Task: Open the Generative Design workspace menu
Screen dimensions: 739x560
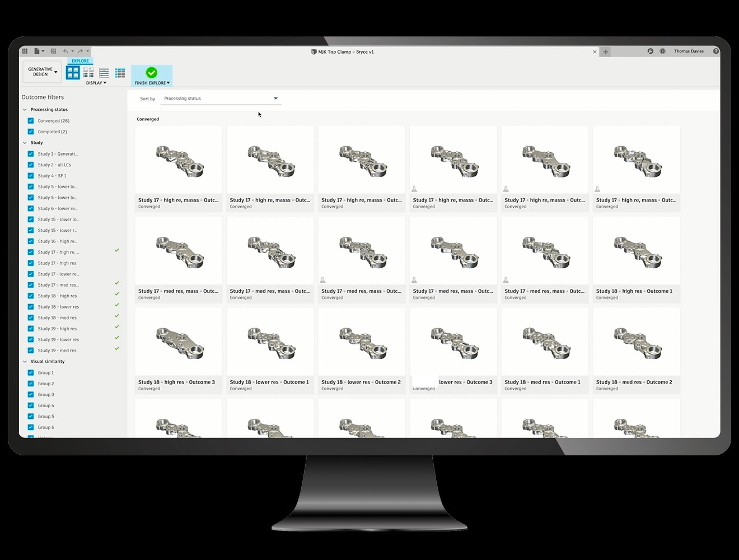Action: pyautogui.click(x=41, y=72)
